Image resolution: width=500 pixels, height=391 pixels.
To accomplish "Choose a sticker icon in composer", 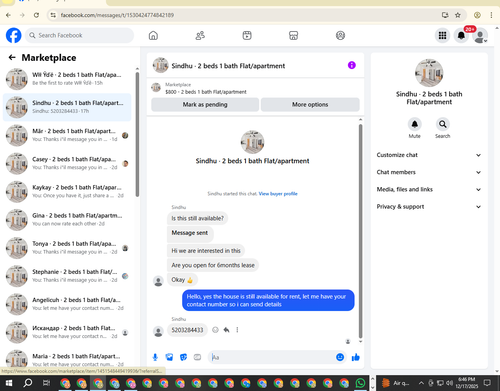I will 183,357.
